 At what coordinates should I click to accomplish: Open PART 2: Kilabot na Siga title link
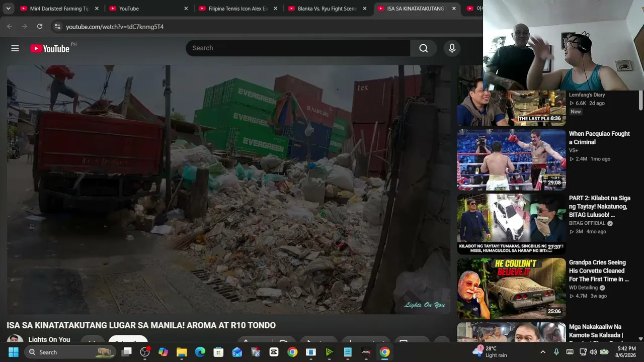click(x=599, y=206)
